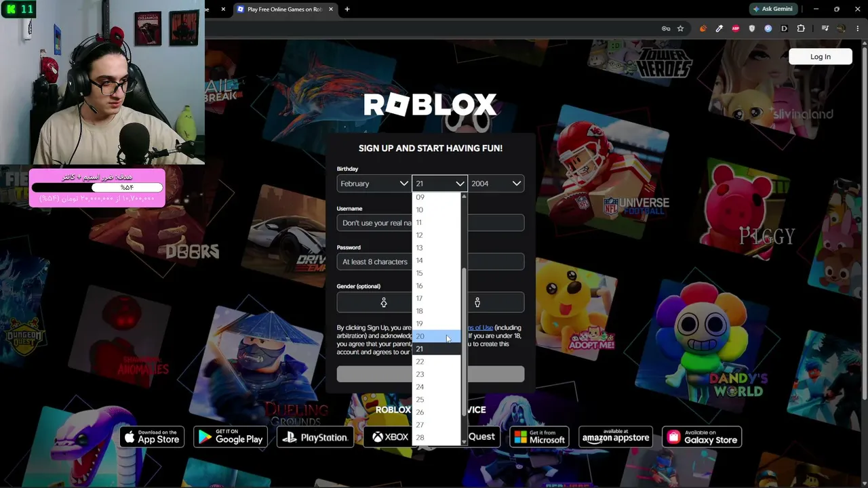
Task: Open a new browser tab
Action: point(347,9)
